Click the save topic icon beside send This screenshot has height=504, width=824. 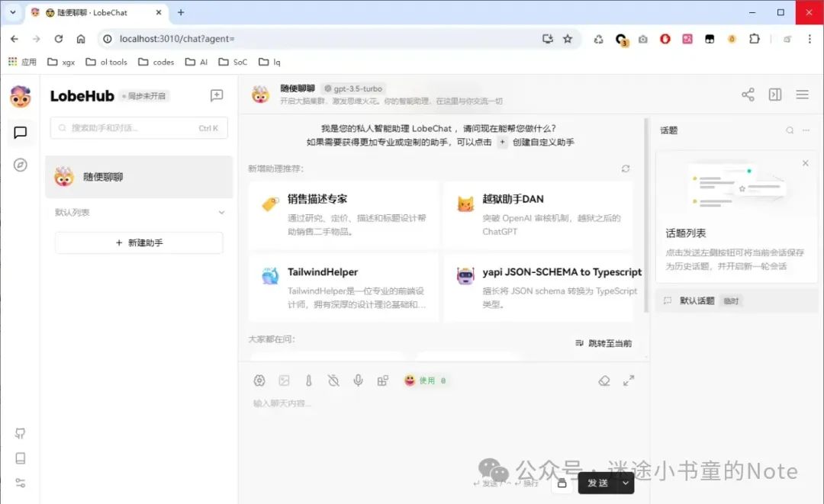click(562, 483)
